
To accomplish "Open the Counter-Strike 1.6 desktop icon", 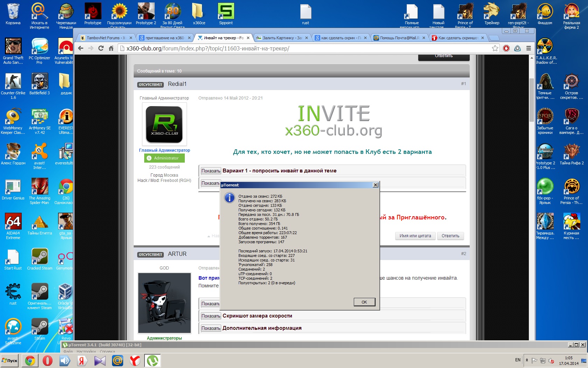I will click(x=13, y=86).
